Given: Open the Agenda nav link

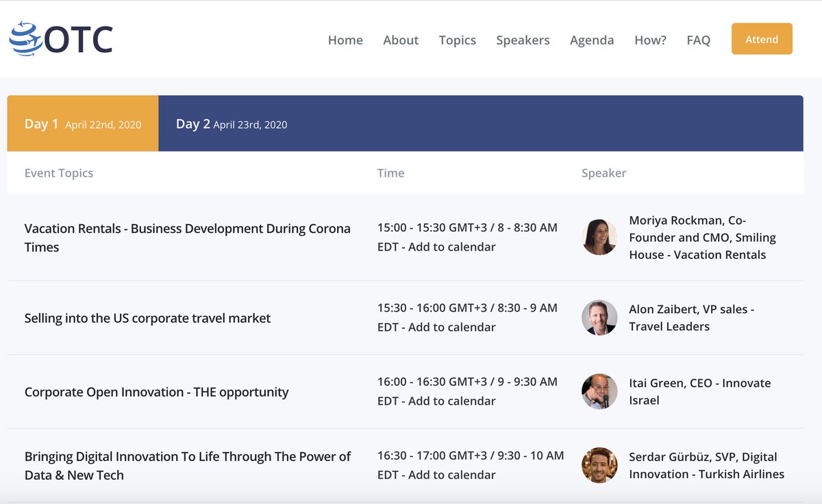Looking at the screenshot, I should point(592,40).
